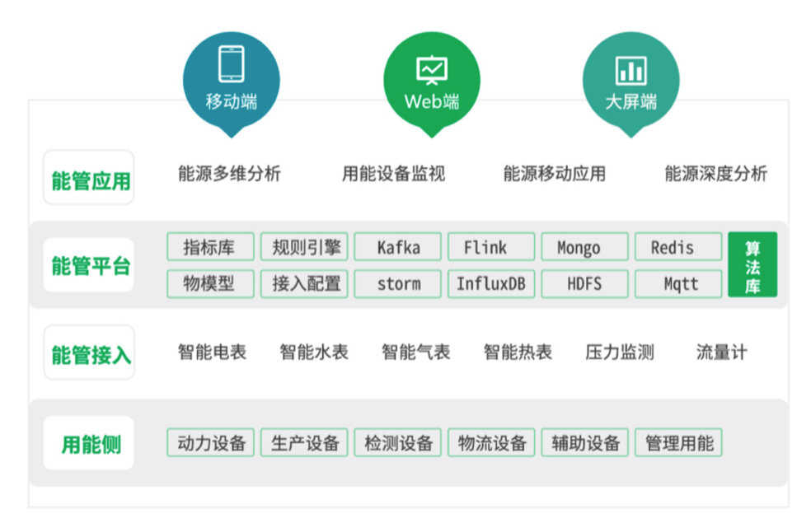Click the InfluxDB box
Viewport: 811px width, 532px height.
point(491,283)
